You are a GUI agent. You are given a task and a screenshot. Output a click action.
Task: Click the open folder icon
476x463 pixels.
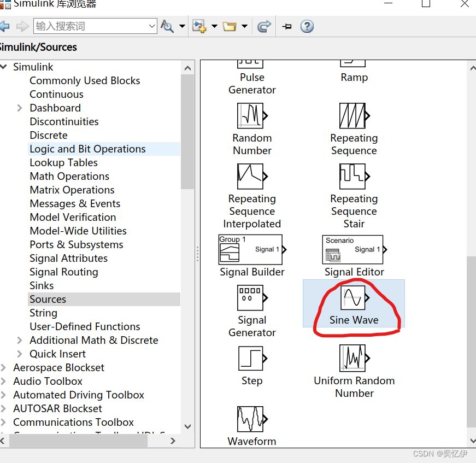coord(230,26)
